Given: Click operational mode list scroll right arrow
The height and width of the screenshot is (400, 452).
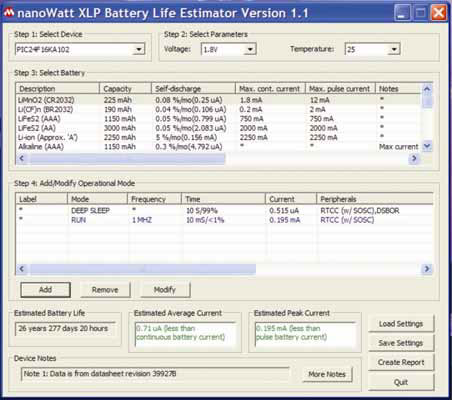Looking at the screenshot, I should (x=427, y=269).
